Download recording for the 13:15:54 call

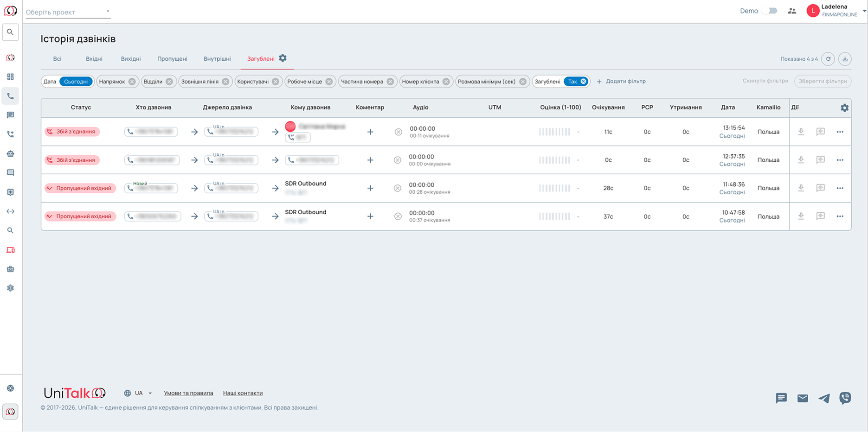801,132
